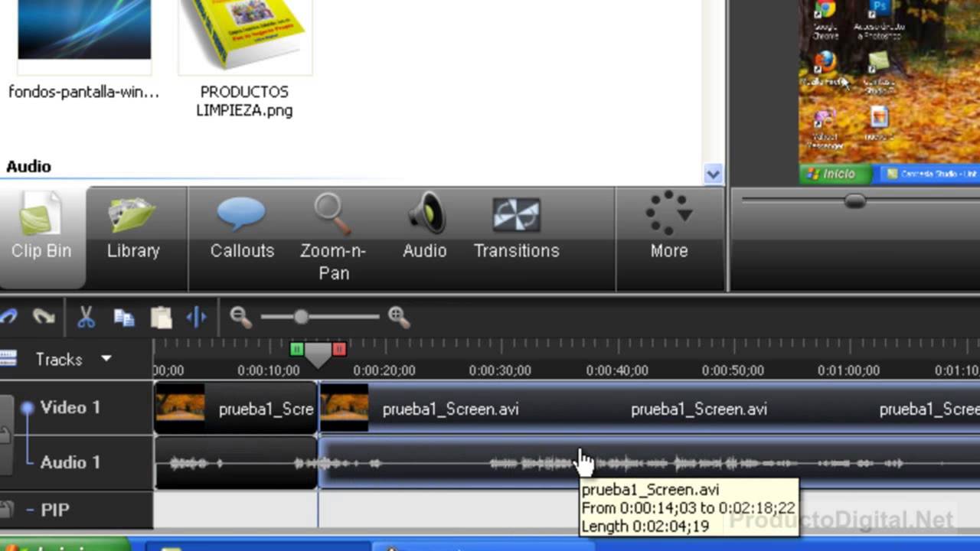The height and width of the screenshot is (551, 980).
Task: Open the Transitions tab
Action: coord(516,227)
